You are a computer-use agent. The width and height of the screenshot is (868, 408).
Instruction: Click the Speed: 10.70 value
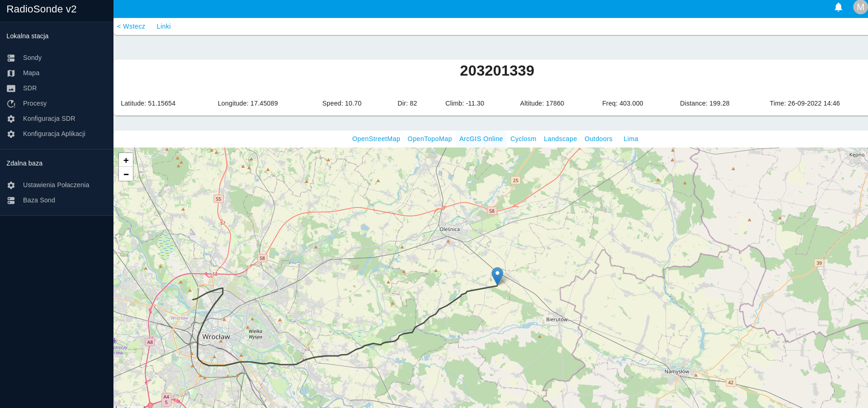[x=342, y=103]
